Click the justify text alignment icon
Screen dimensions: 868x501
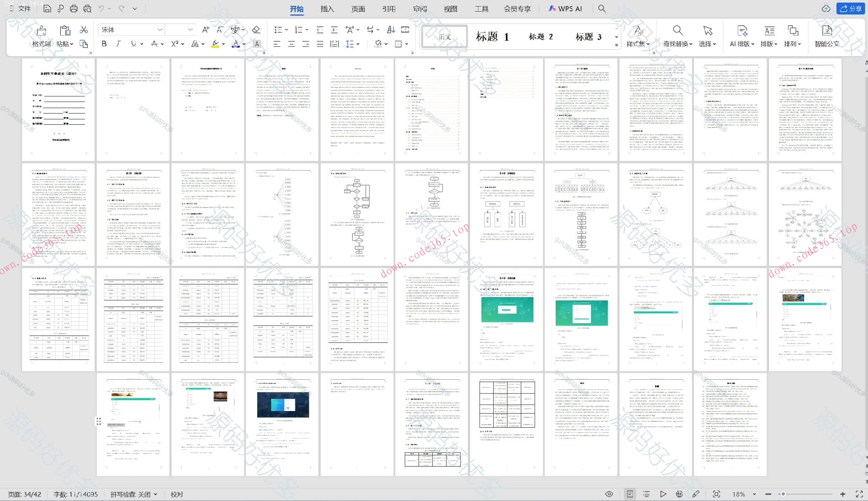(320, 44)
